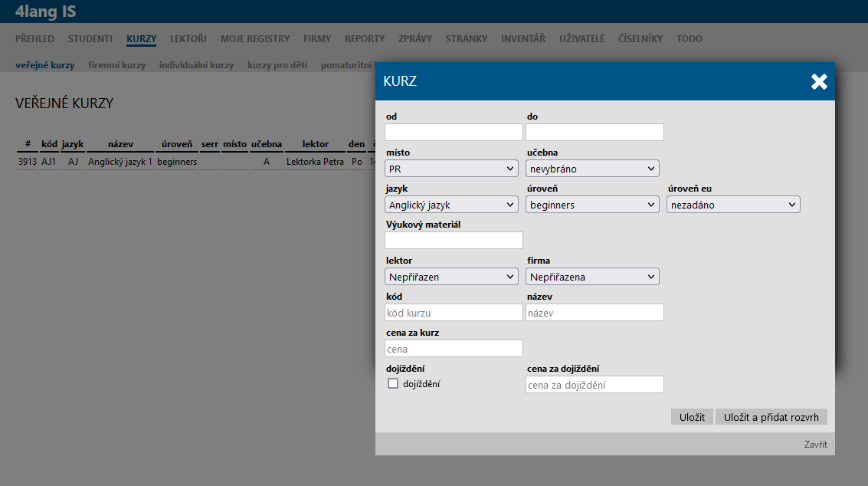Open the úroveň eu dropdown
The width and height of the screenshot is (868, 486).
tap(733, 205)
